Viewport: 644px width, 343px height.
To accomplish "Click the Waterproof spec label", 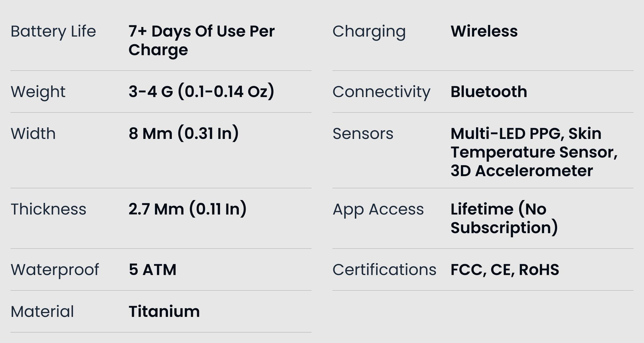I will coord(55,269).
